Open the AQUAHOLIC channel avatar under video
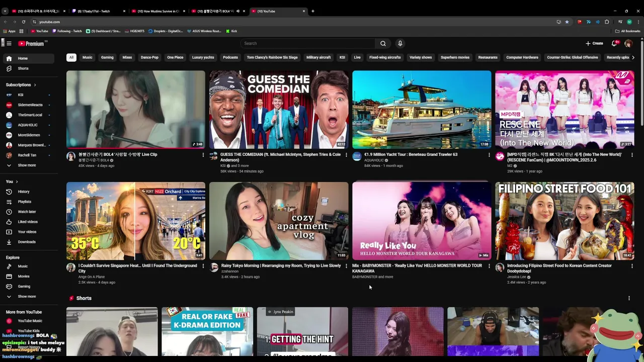The height and width of the screenshot is (362, 644). click(357, 156)
